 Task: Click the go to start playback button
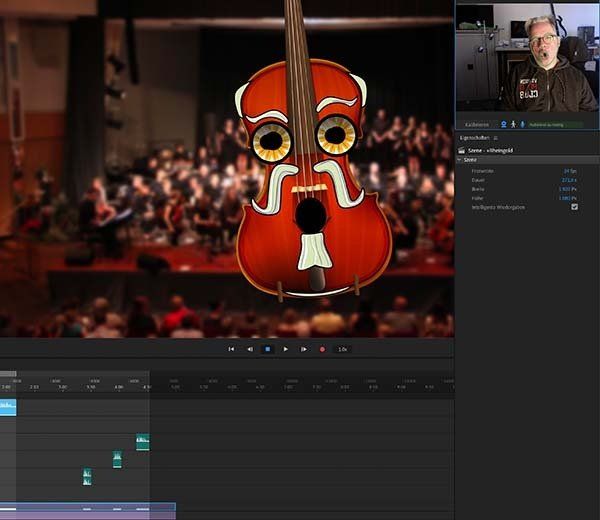pyautogui.click(x=231, y=349)
